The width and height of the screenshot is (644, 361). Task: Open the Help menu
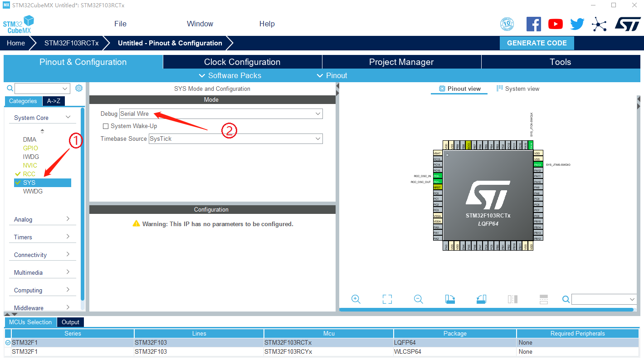(267, 24)
